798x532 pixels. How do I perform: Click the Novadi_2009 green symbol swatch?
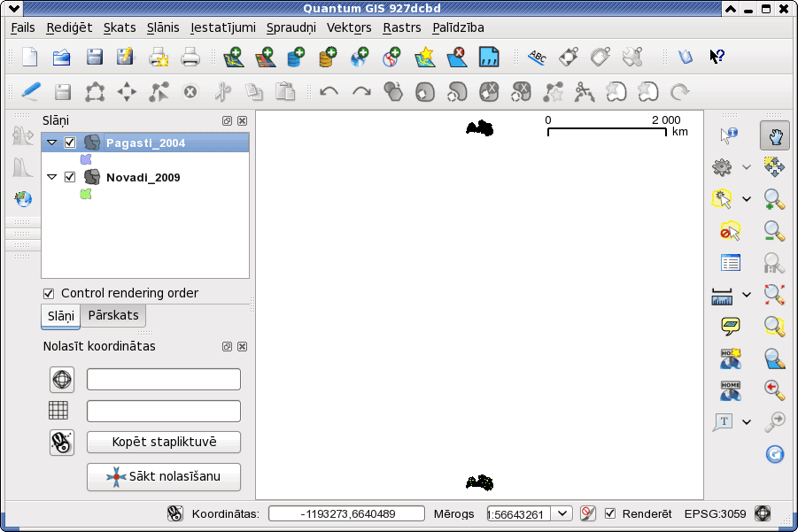pyautogui.click(x=86, y=194)
